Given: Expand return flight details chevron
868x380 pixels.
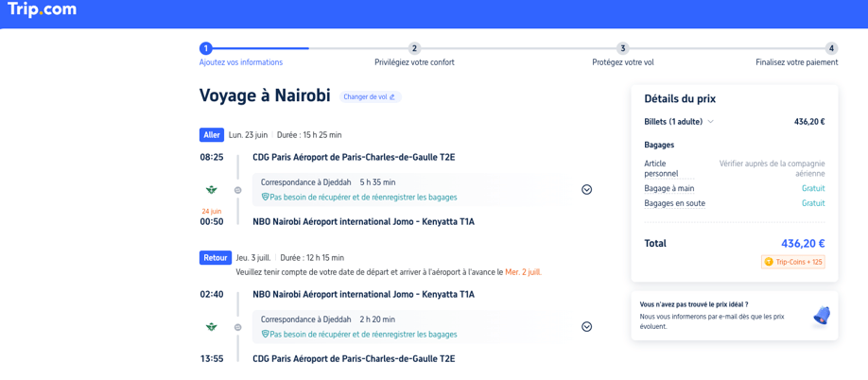Looking at the screenshot, I should [587, 327].
